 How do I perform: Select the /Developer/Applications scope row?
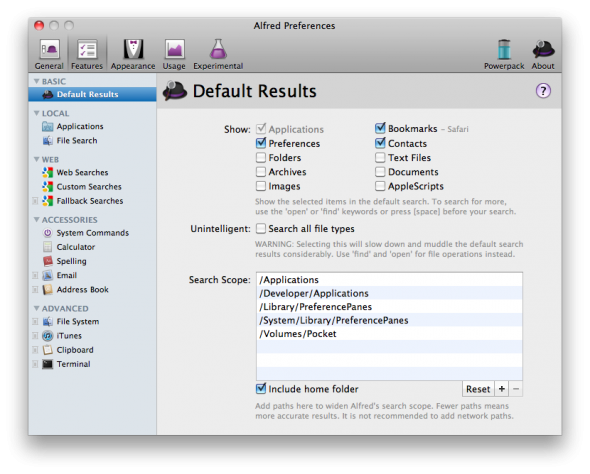(x=389, y=293)
